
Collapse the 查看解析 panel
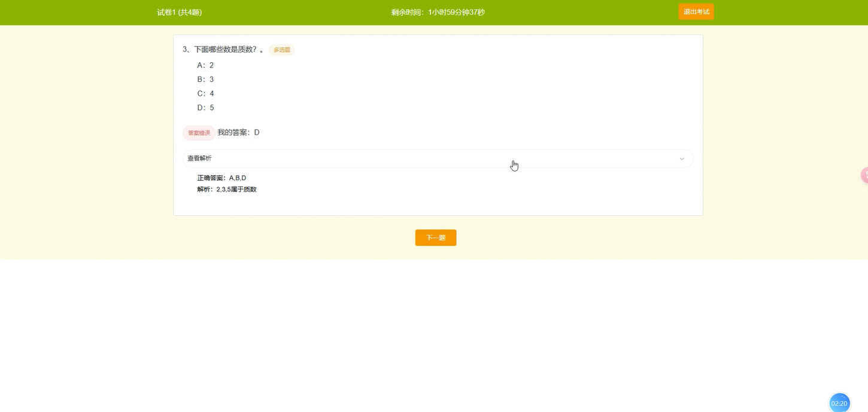pyautogui.click(x=438, y=158)
